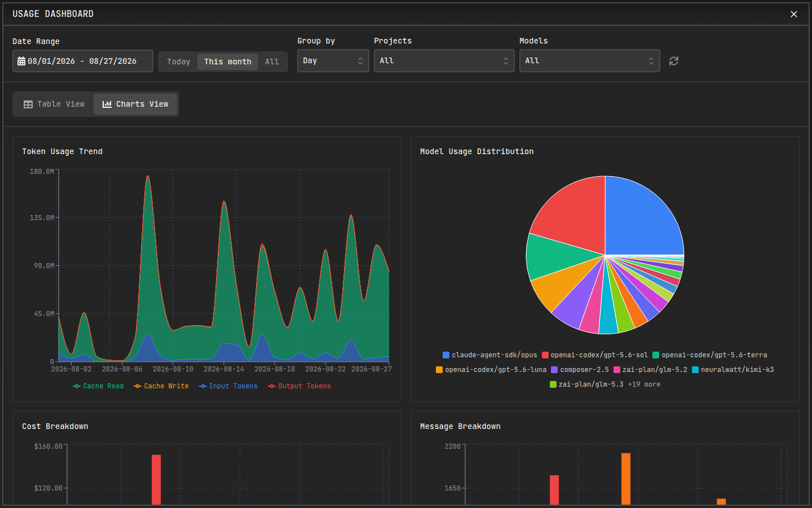The image size is (812, 508).
Task: Click the "180.0M" y-axis label
Action: (x=42, y=172)
